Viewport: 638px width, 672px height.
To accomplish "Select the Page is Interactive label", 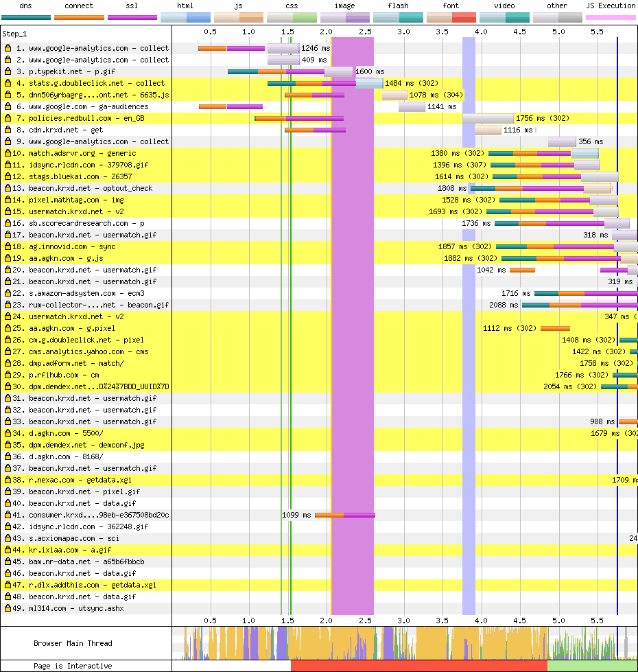I will [x=73, y=666].
